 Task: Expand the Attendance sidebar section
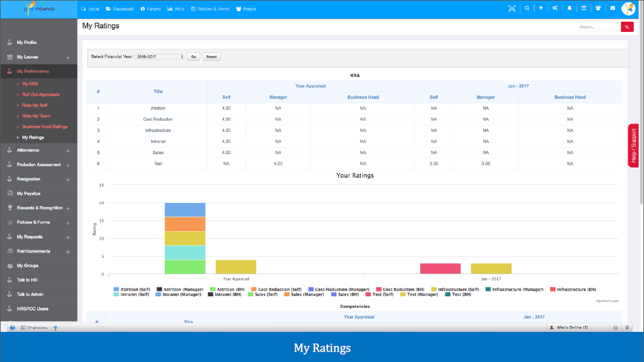pyautogui.click(x=68, y=151)
